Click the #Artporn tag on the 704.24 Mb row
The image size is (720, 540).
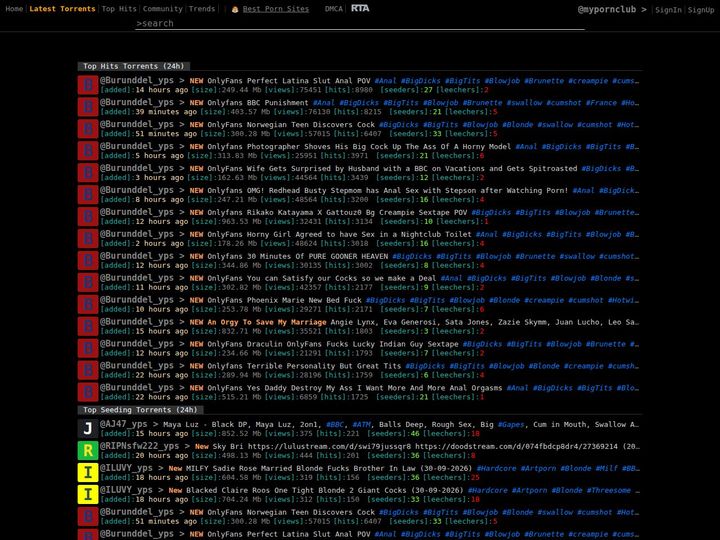point(529,490)
